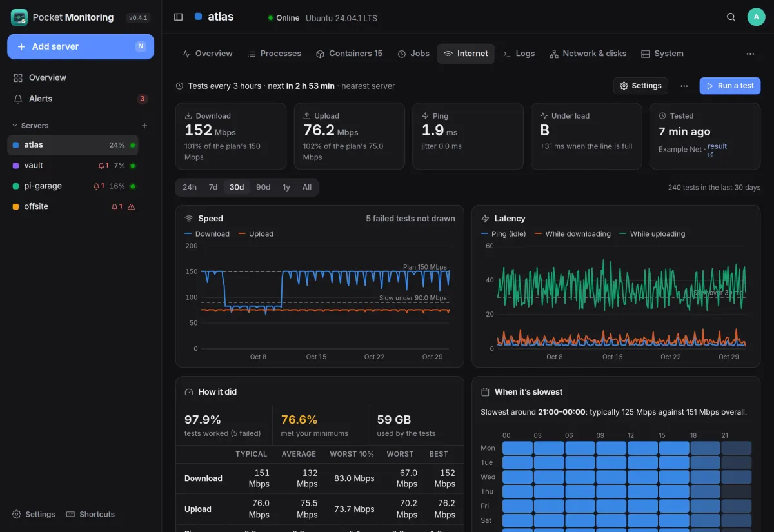
Task: Open the Logs tab
Action: [x=519, y=54]
